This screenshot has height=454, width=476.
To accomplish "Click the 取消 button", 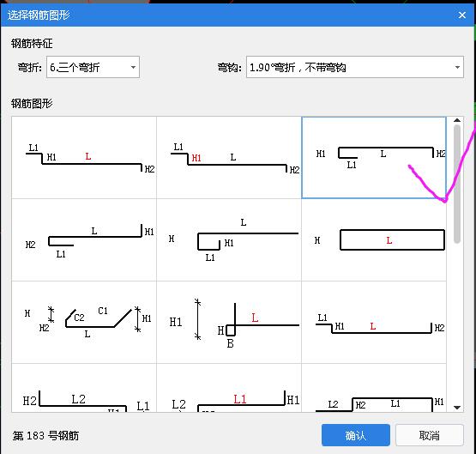I will [430, 435].
